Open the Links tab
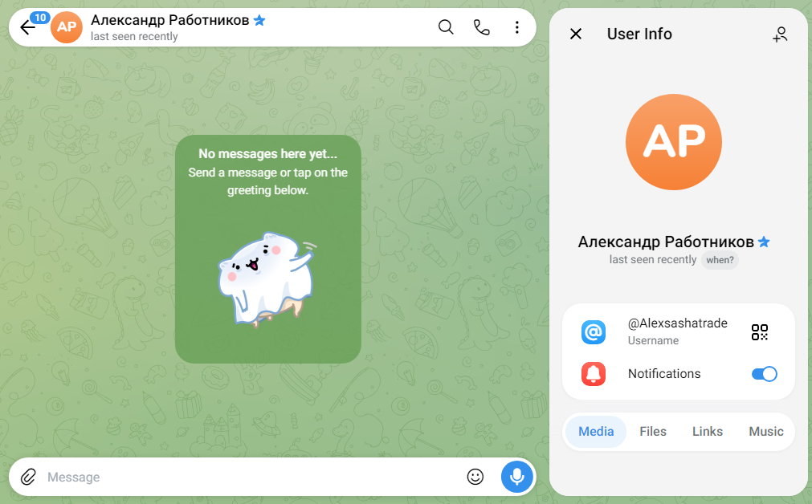812x504 pixels. point(708,432)
